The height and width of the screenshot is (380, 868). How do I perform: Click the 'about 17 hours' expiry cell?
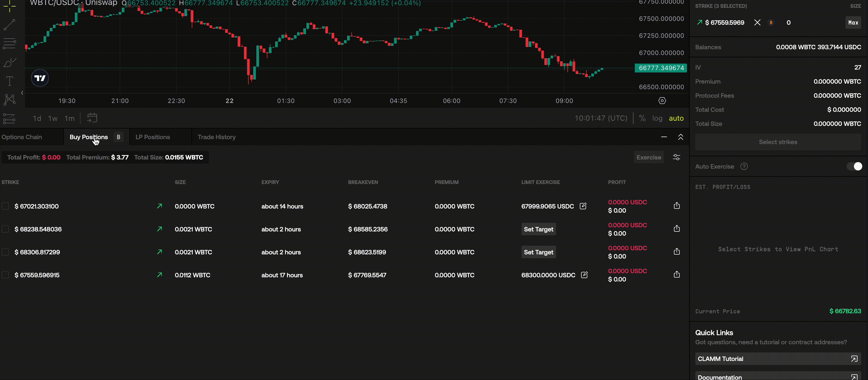pyautogui.click(x=282, y=275)
